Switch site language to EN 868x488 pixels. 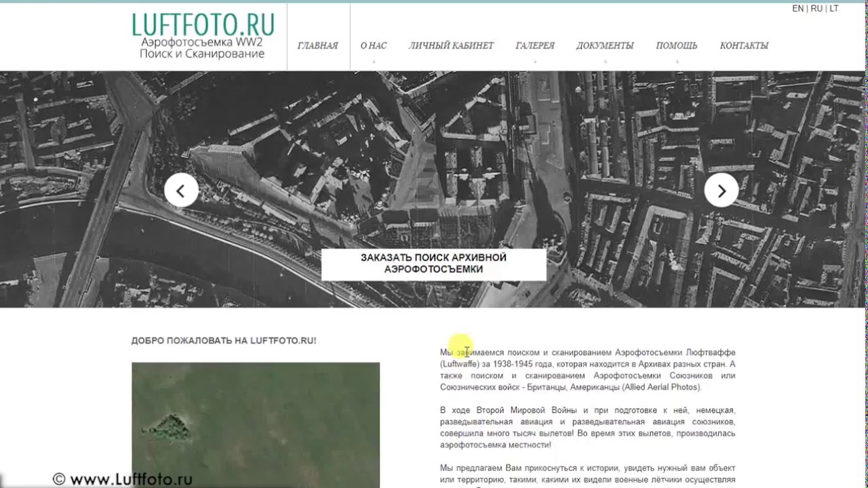798,9
